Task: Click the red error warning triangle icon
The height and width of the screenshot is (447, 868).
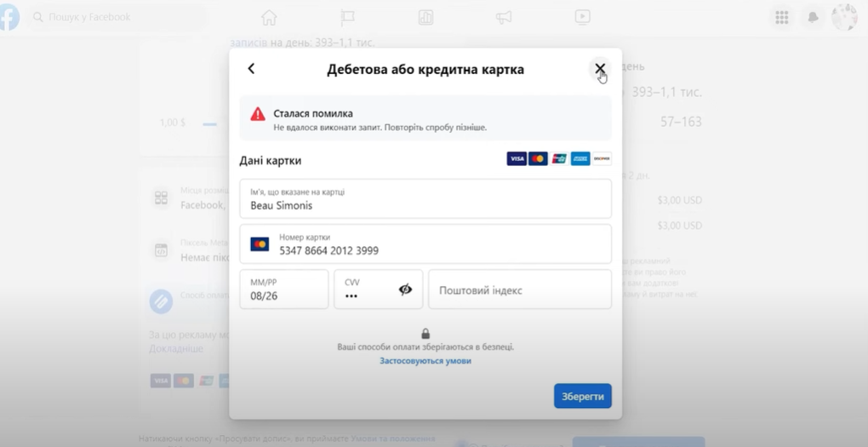Action: [x=257, y=113]
